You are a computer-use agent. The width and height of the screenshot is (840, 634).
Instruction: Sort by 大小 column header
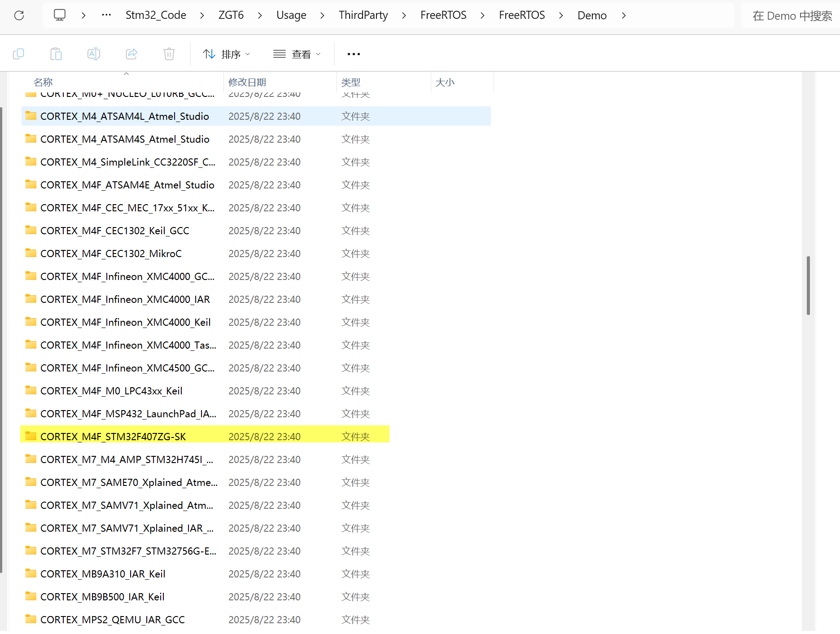445,82
